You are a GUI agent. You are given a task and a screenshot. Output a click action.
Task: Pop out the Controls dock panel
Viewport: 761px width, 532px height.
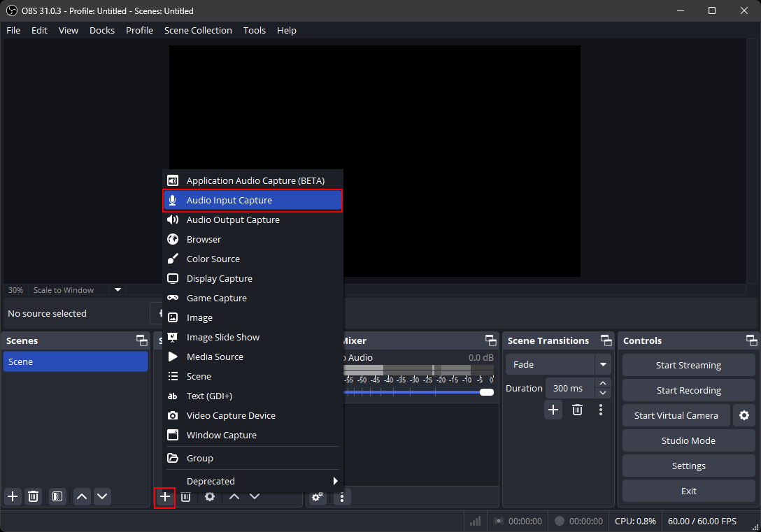751,340
